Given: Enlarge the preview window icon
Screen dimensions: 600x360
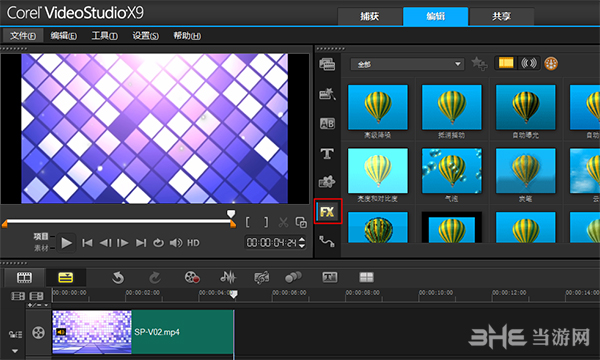Looking at the screenshot, I should tap(301, 222).
